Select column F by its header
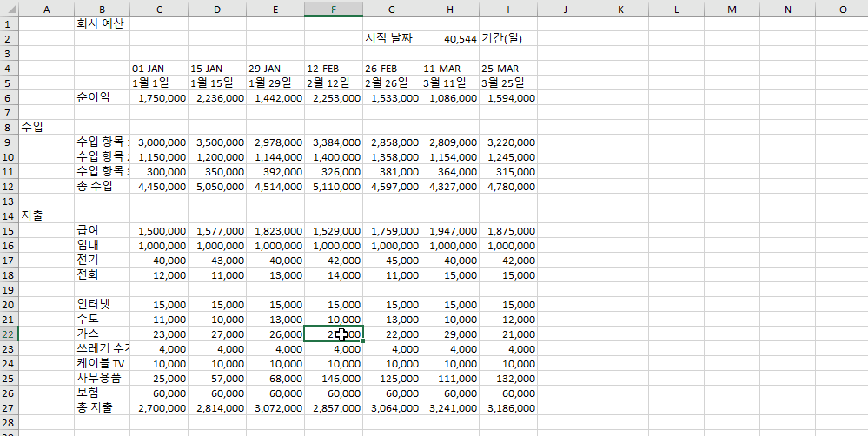The height and width of the screenshot is (436, 868). pyautogui.click(x=334, y=9)
